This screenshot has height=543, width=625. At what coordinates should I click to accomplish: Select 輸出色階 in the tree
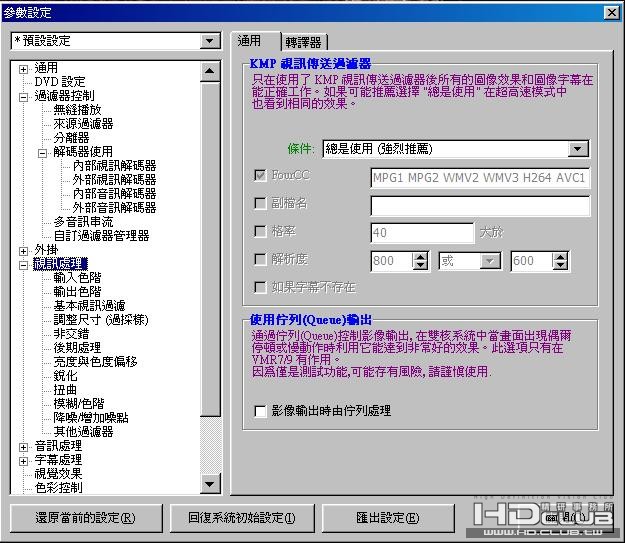point(77,291)
